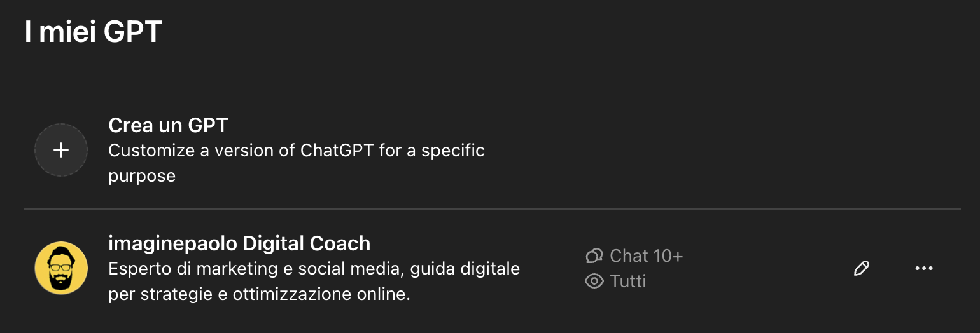
Task: Edit Digital Coach using the pencil icon
Action: pos(861,269)
